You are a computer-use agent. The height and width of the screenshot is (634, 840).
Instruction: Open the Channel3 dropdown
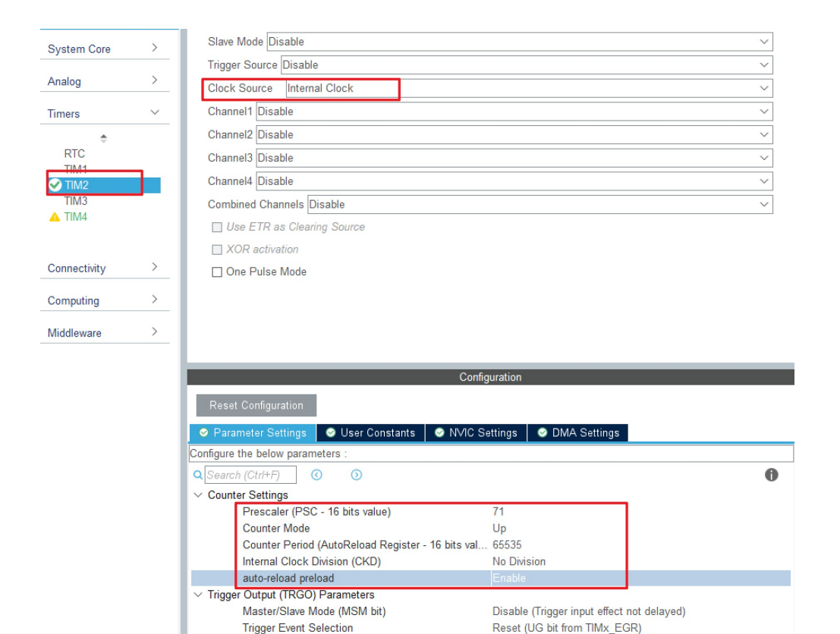pos(514,158)
